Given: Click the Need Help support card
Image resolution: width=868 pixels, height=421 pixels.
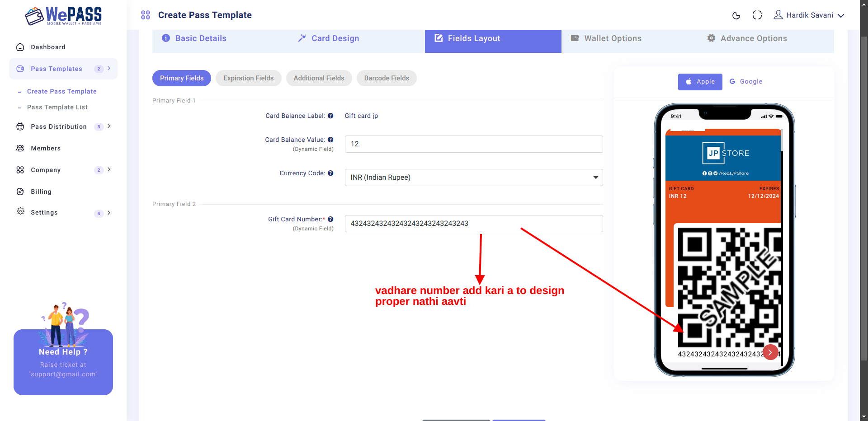Looking at the screenshot, I should click(63, 362).
